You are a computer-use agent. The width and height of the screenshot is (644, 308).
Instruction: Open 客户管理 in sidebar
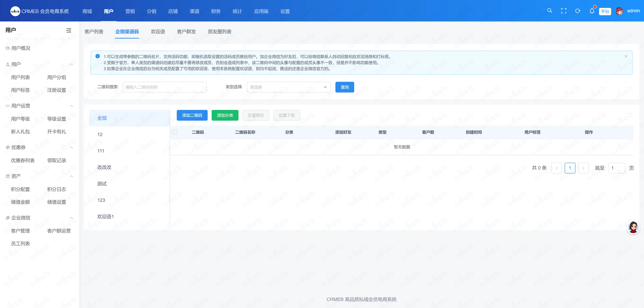[20, 231]
